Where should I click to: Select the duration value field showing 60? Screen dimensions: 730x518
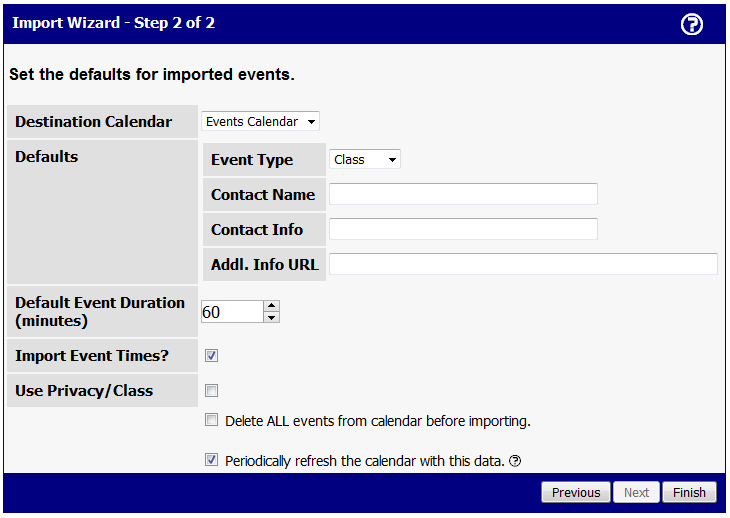pos(232,312)
